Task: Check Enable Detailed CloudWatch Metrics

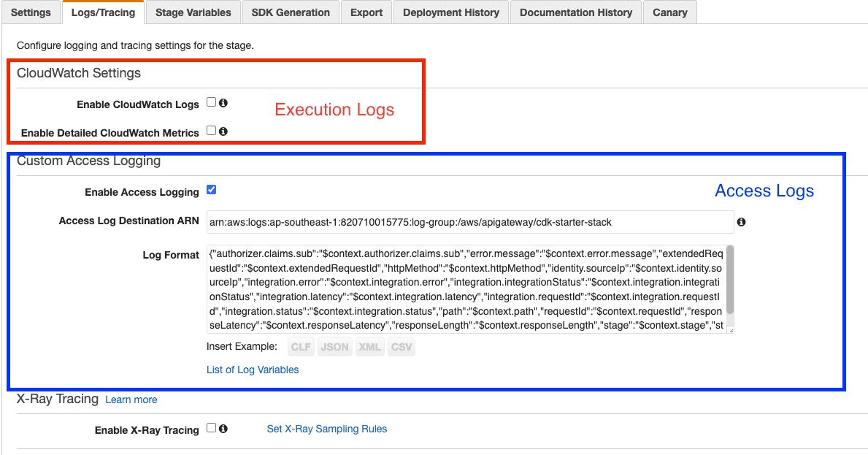Action: coord(210,131)
